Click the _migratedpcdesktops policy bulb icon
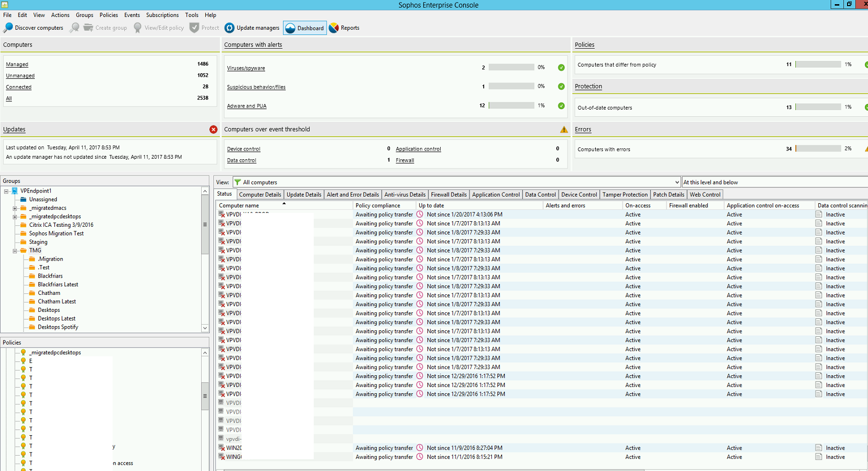 tap(23, 352)
